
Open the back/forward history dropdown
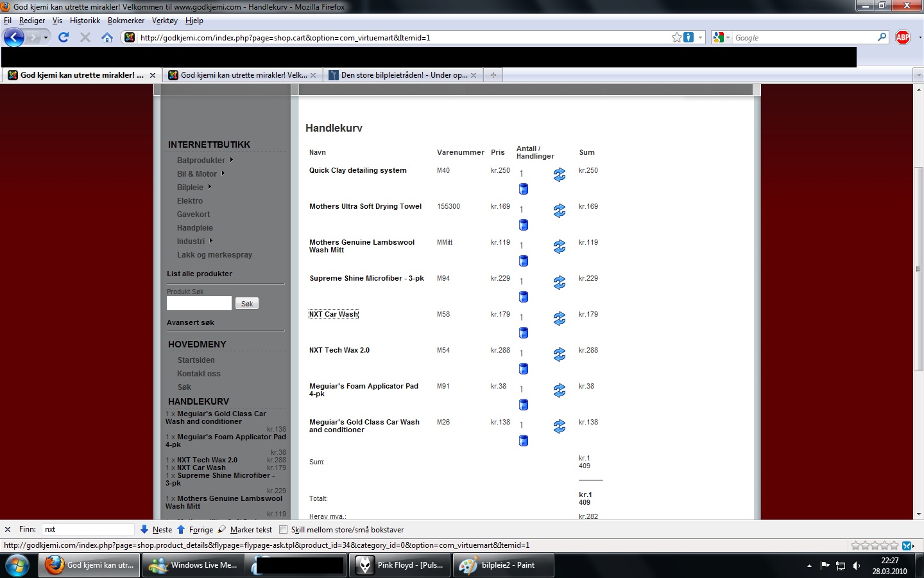pyautogui.click(x=46, y=38)
